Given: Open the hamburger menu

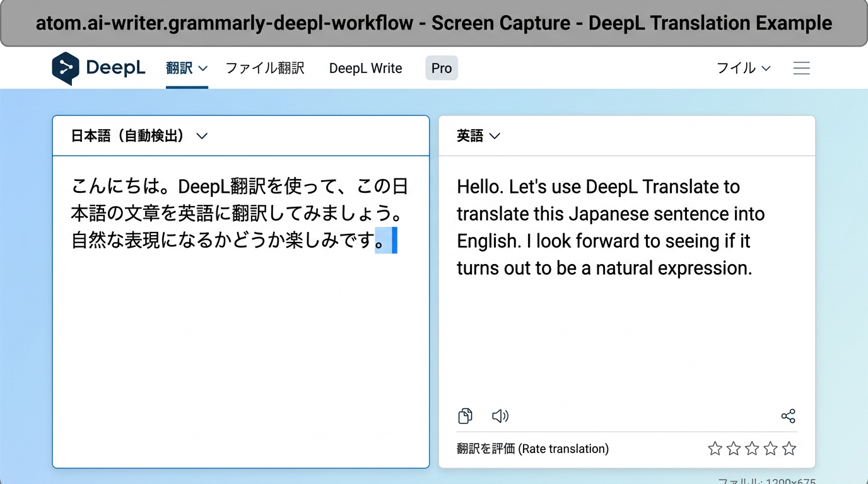Looking at the screenshot, I should [801, 68].
